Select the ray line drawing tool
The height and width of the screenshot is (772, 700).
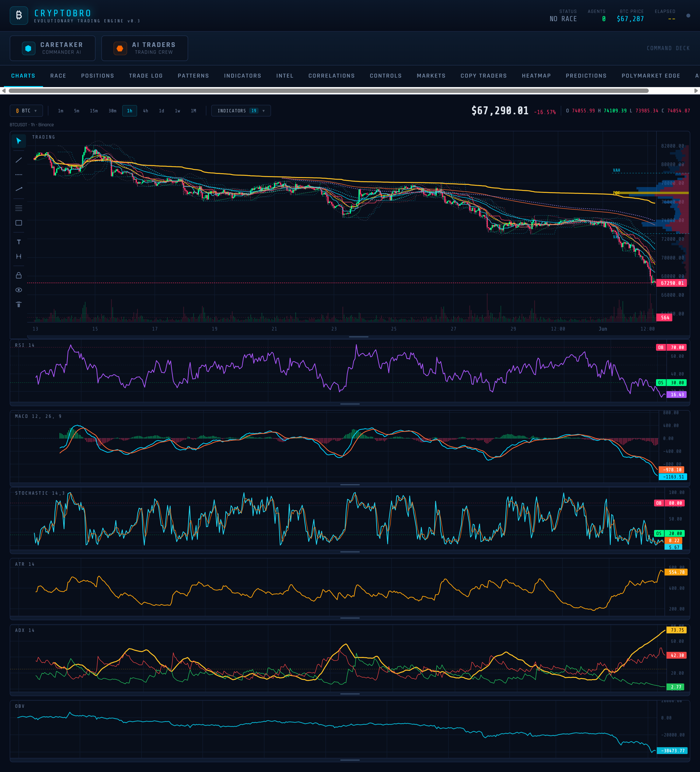tap(19, 189)
